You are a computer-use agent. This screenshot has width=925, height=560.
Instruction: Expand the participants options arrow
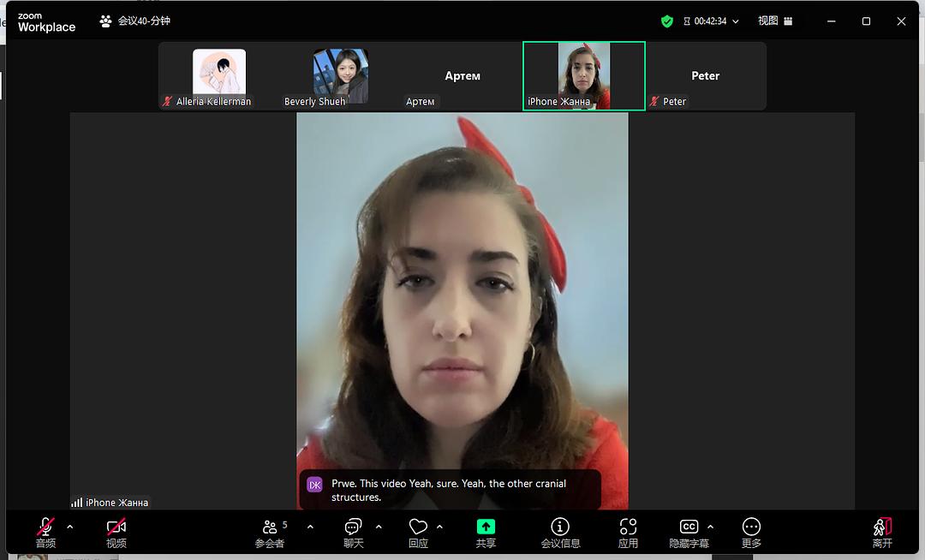310,527
